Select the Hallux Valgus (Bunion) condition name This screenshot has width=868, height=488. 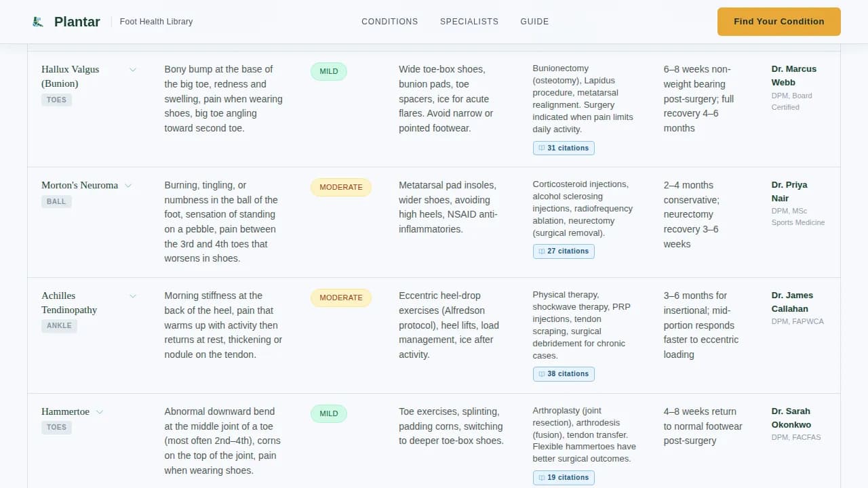(70, 77)
